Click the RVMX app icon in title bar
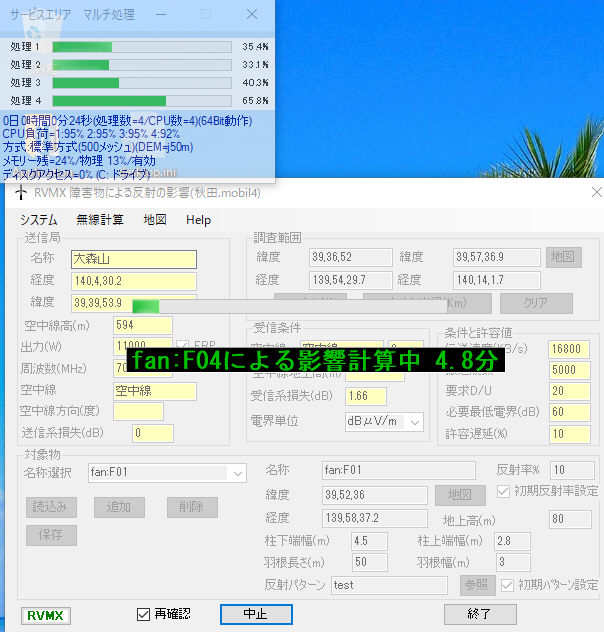Image resolution: width=604 pixels, height=632 pixels. pyautogui.click(x=18, y=193)
